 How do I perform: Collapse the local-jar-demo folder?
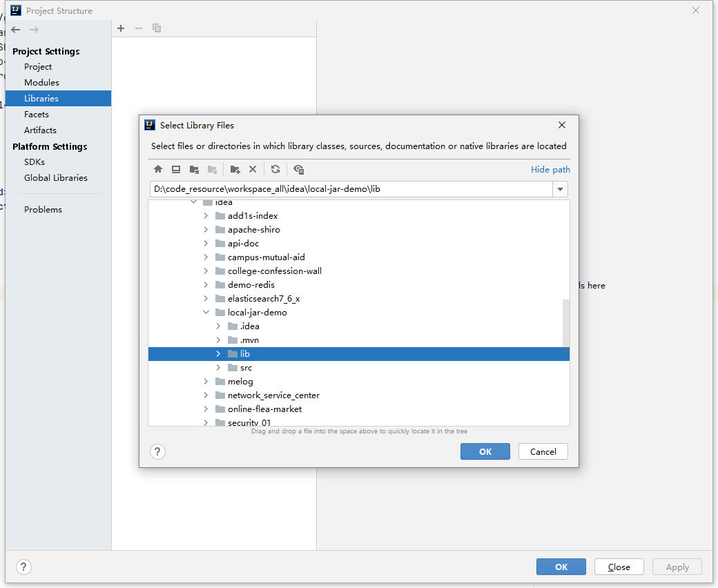(206, 313)
